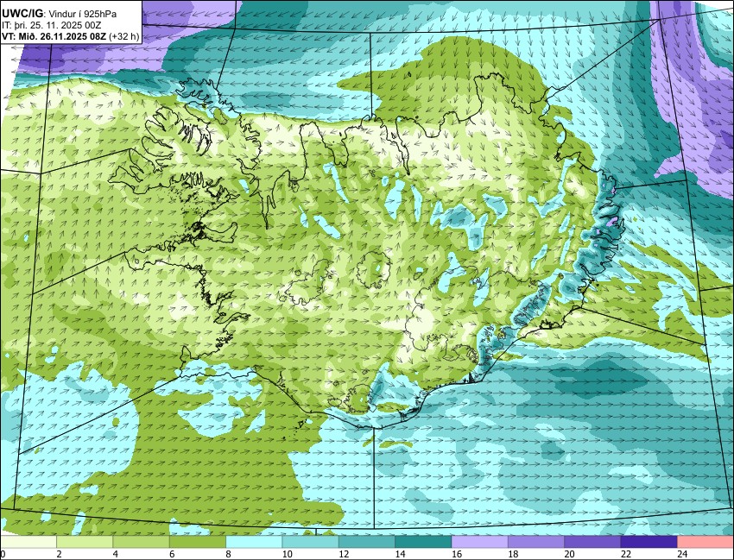Click the legend scale number 10
Image resolution: width=734 pixels, height=560 pixels.
(287, 554)
